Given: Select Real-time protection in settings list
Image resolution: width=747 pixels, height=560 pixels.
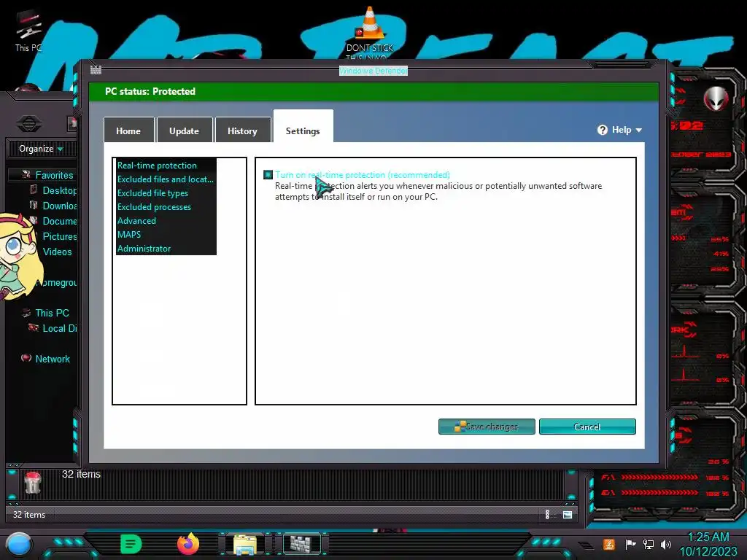Looking at the screenshot, I should (x=157, y=166).
